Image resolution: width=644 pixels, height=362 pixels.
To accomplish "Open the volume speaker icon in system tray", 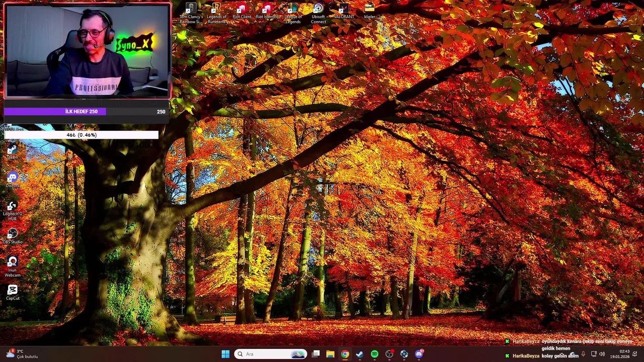I will 602,354.
